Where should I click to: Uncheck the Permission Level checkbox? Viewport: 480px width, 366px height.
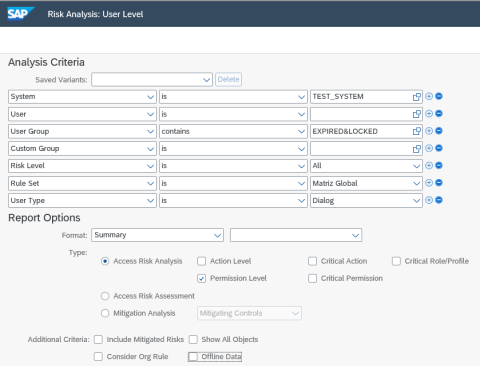201,278
